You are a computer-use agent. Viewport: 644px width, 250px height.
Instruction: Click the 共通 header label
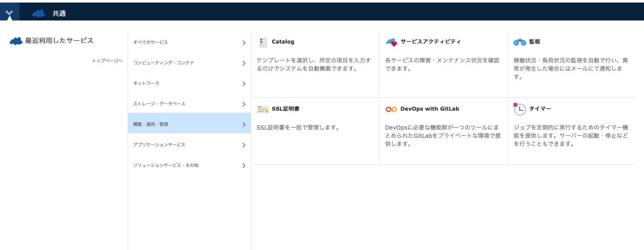pyautogui.click(x=59, y=14)
